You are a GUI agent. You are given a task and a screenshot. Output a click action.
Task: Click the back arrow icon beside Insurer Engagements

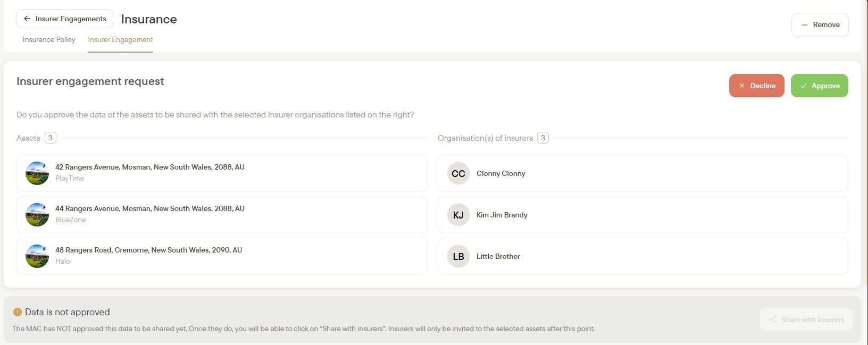(27, 19)
